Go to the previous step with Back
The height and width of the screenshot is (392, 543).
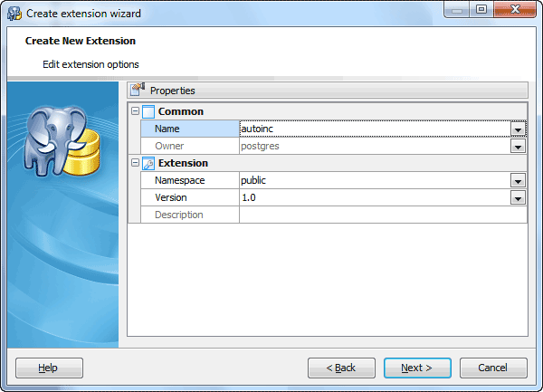341,368
